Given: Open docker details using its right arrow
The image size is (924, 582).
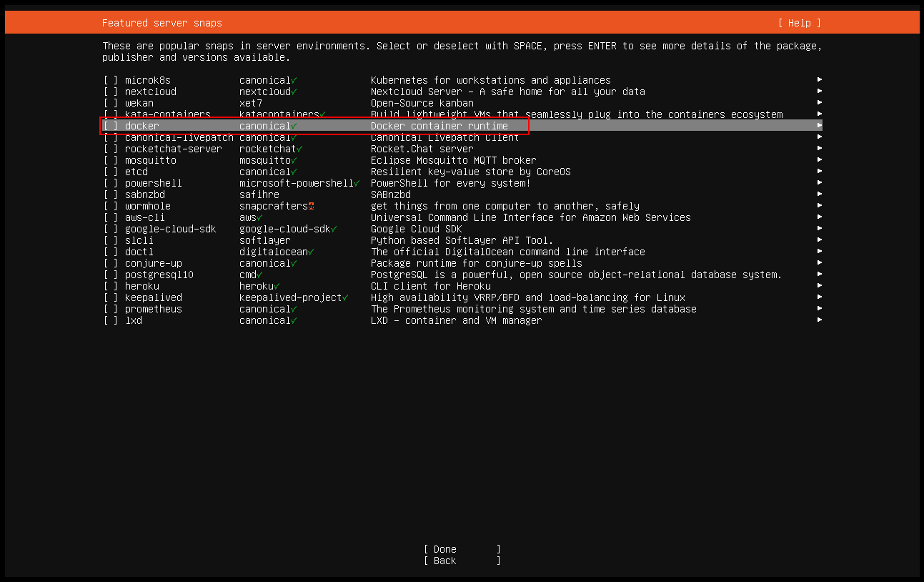Looking at the screenshot, I should (x=820, y=126).
